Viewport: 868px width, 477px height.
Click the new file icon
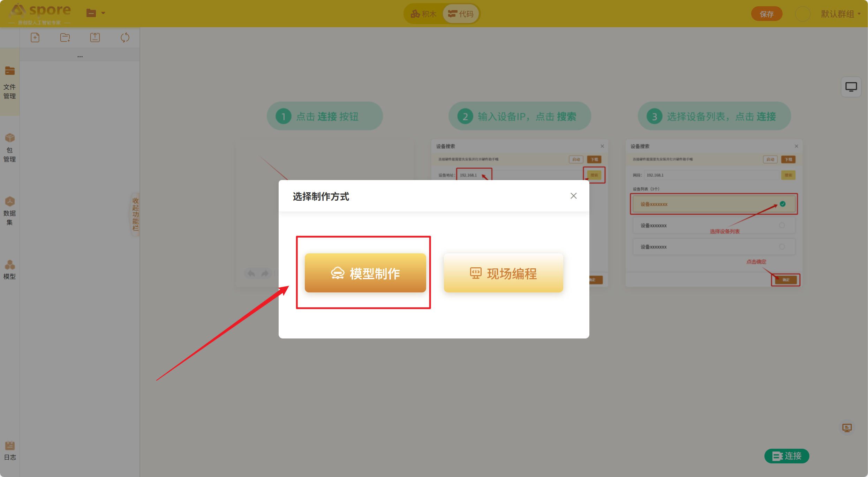pos(35,38)
